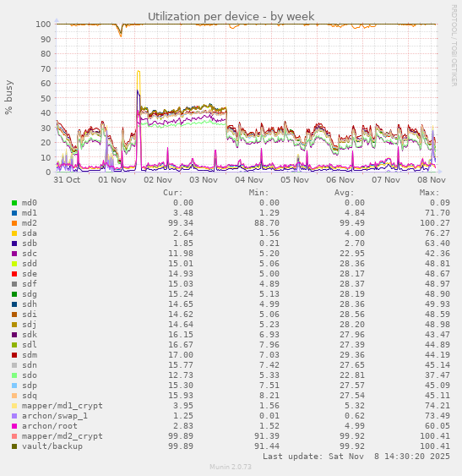
Task: Click the md0 green color swatch
Action: click(14, 203)
